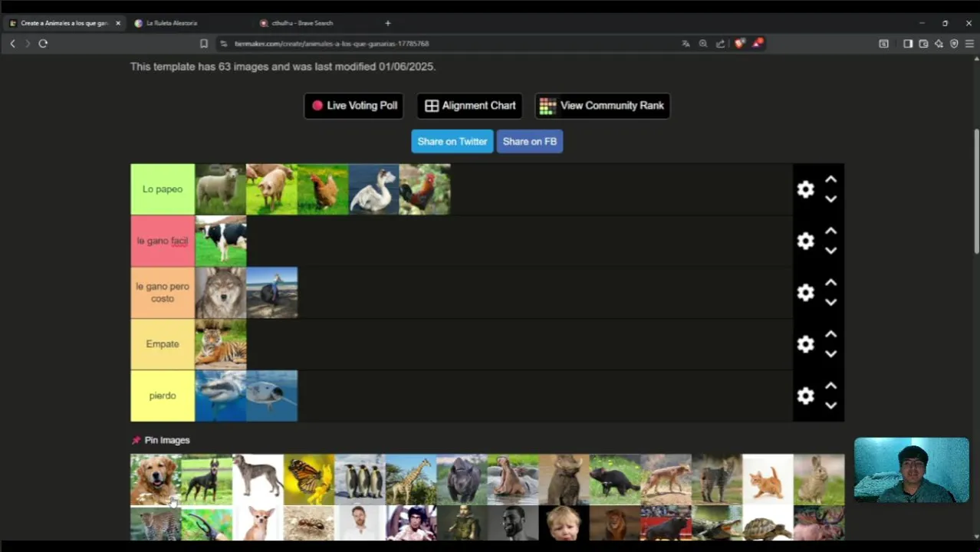Open settings gear for Lo papeo row
The height and width of the screenshot is (552, 980).
click(x=805, y=189)
